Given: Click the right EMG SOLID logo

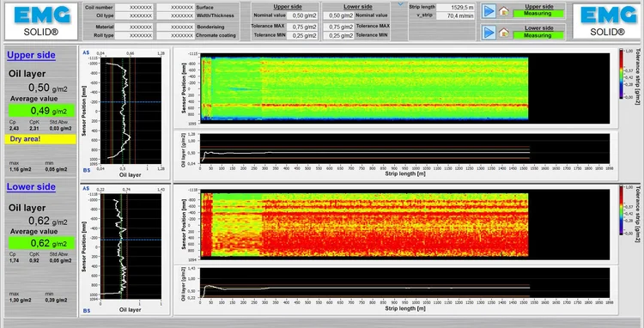Looking at the screenshot, I should [x=607, y=21].
